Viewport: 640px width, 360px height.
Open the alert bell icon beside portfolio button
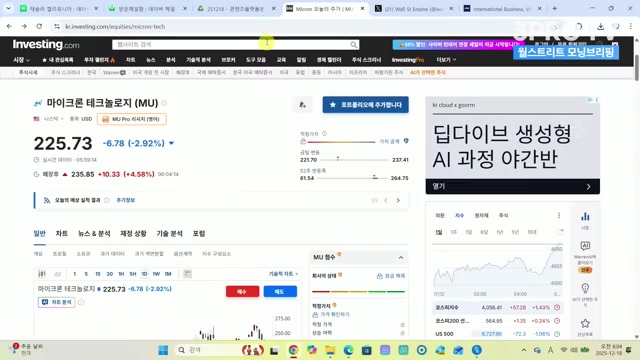(x=302, y=105)
